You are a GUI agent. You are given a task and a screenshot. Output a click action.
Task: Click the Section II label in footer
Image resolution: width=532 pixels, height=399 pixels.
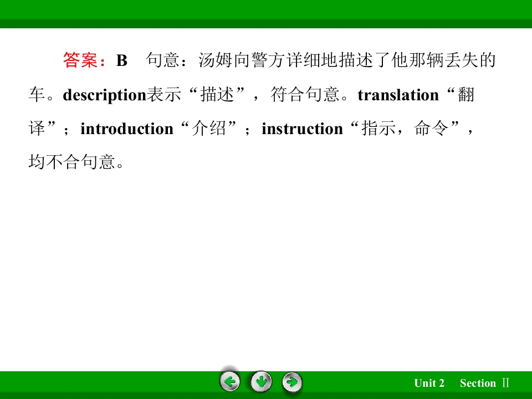click(484, 383)
